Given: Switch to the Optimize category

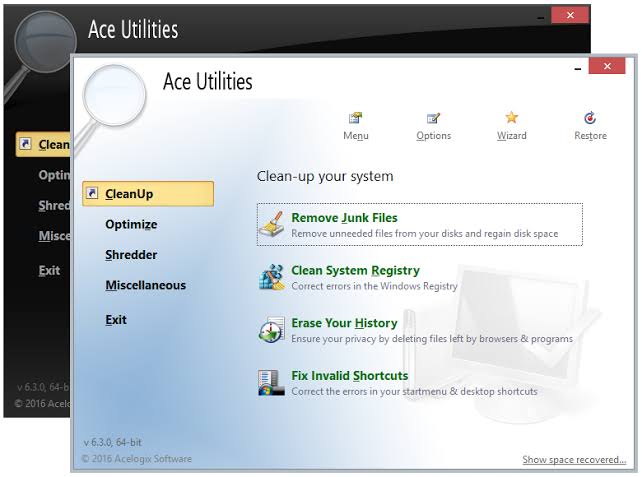Looking at the screenshot, I should coord(131,224).
